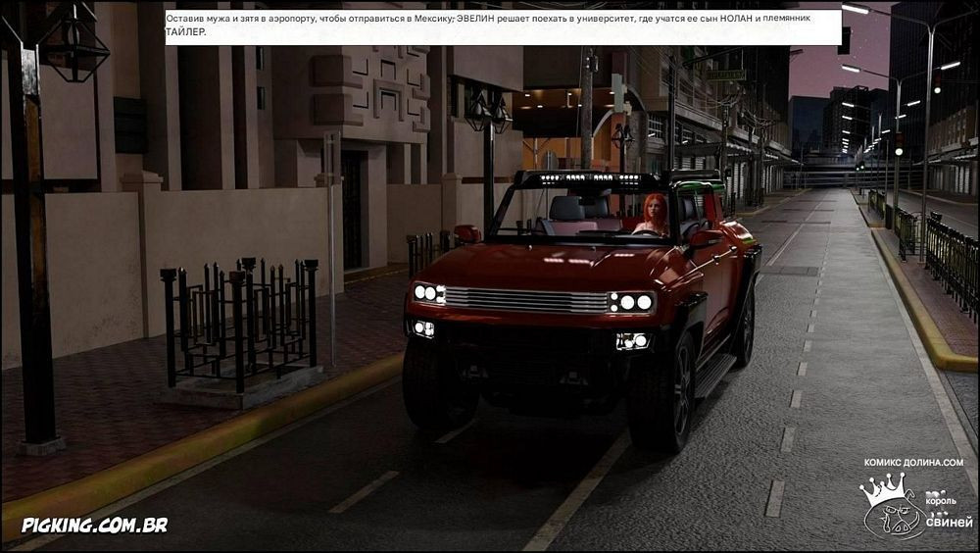980x553 pixels.
Task: Click the headlight beside the pavement kerb
Action: coord(427,292)
